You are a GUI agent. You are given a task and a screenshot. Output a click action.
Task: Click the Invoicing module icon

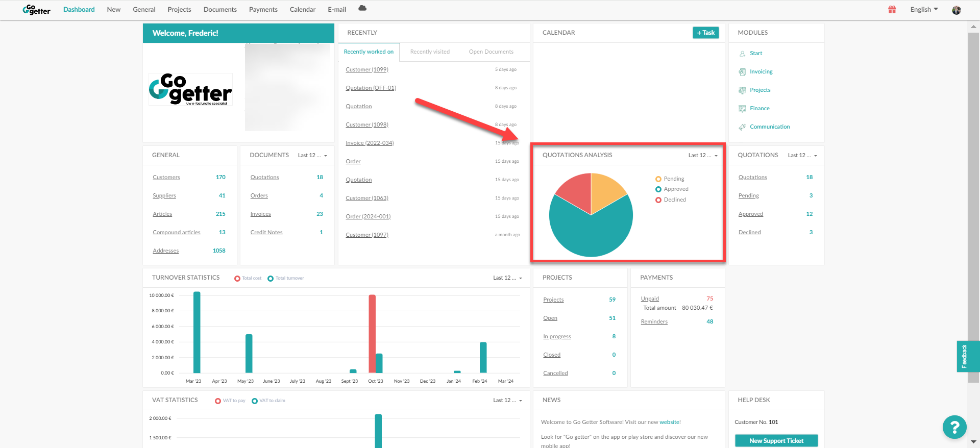pos(742,72)
